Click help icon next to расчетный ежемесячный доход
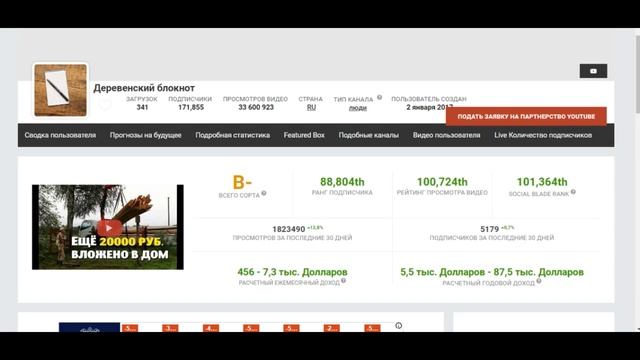Viewport: 640px width, 360px height. 343,280
